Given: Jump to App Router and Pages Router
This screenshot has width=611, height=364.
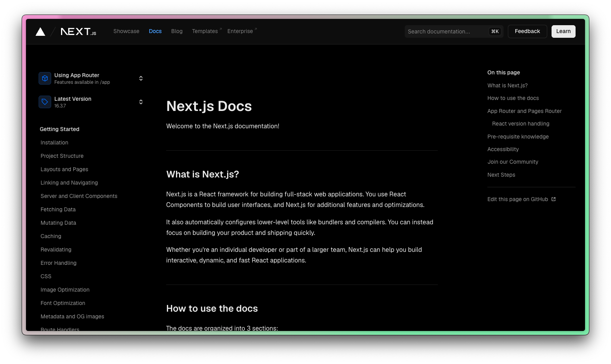Looking at the screenshot, I should pos(524,111).
